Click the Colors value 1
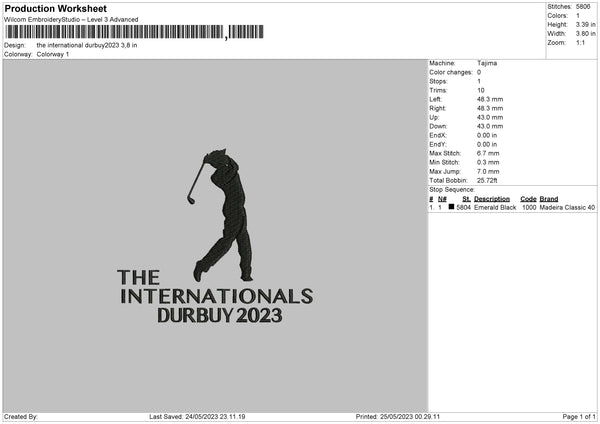This screenshot has height=424, width=600. [x=578, y=16]
